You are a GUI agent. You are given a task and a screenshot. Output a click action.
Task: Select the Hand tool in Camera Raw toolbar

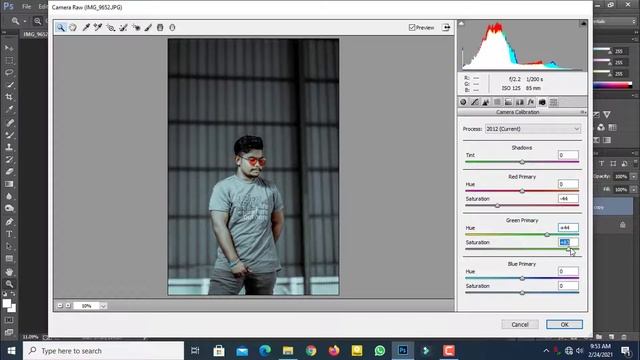[73, 27]
